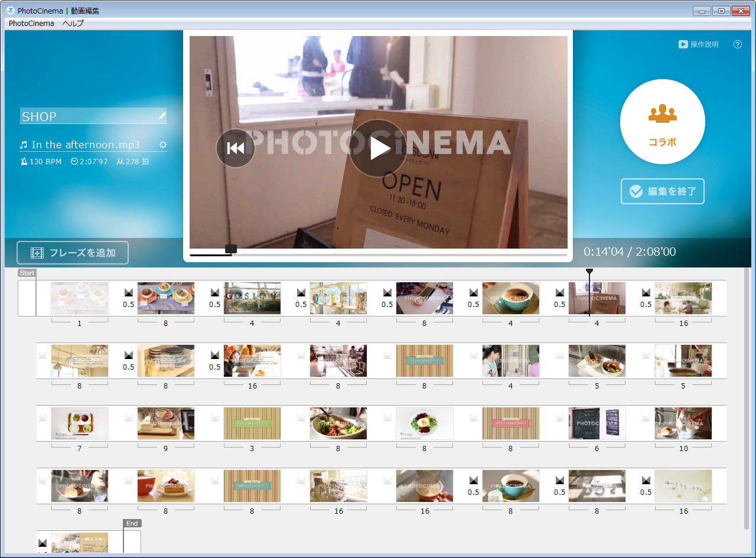This screenshot has width=756, height=558.
Task: Click the pencil icon beside the SHOP title
Action: pos(162,116)
